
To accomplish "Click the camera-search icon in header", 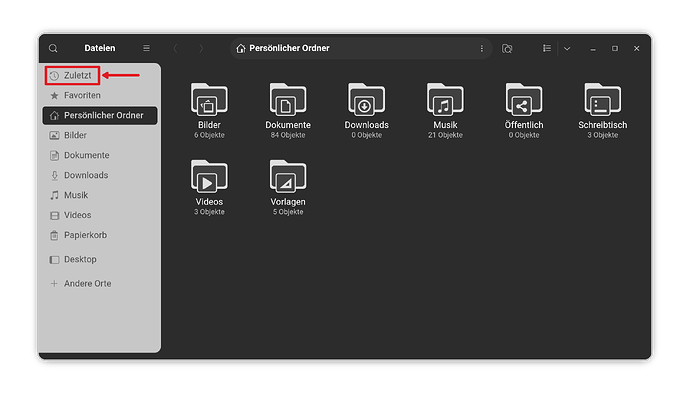I will click(507, 48).
